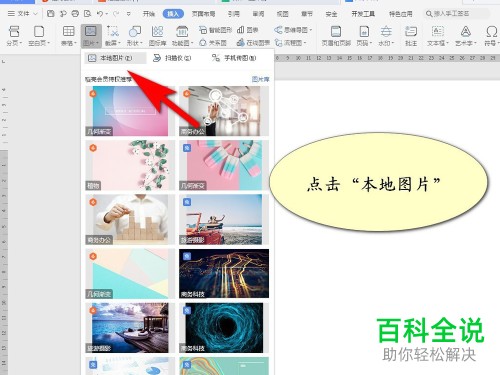Viewport: 500px width, 375px height.
Task: Choose 手机传图 phone transfer option
Action: [234, 58]
